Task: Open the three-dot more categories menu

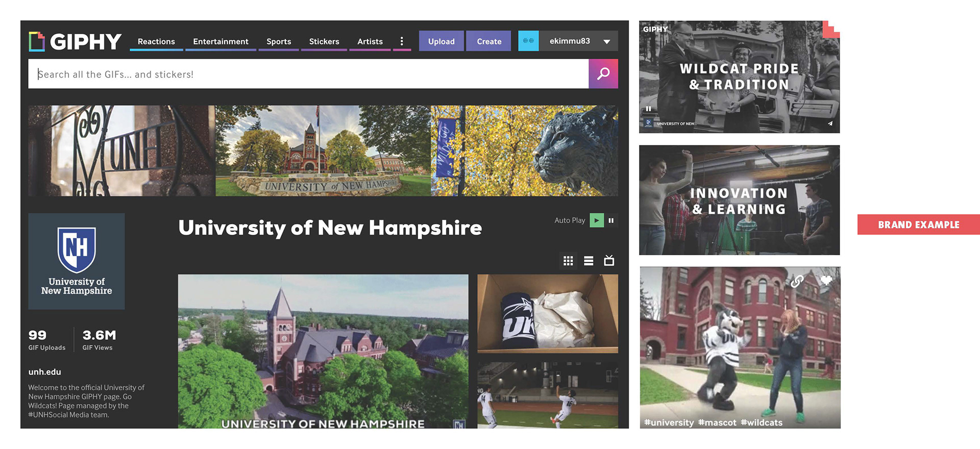Action: click(x=402, y=41)
